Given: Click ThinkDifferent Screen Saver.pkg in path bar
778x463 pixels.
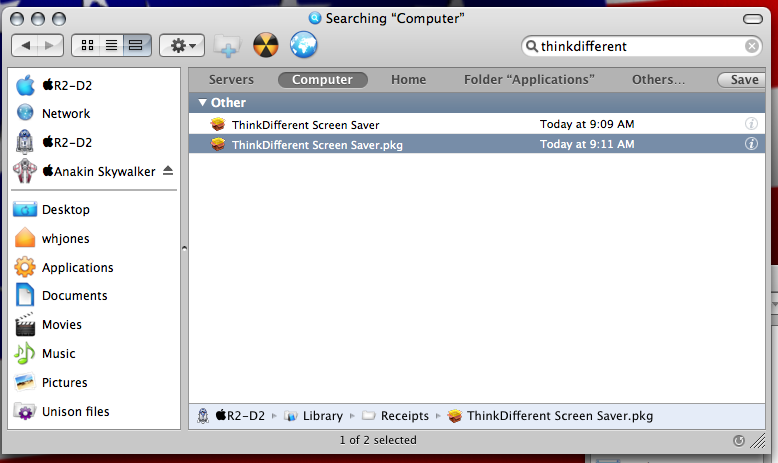Looking at the screenshot, I should tap(550, 415).
